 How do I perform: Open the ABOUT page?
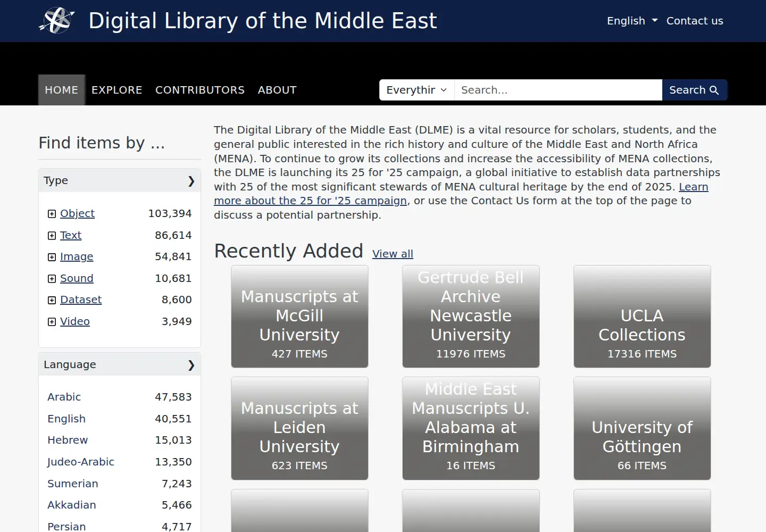pos(277,90)
